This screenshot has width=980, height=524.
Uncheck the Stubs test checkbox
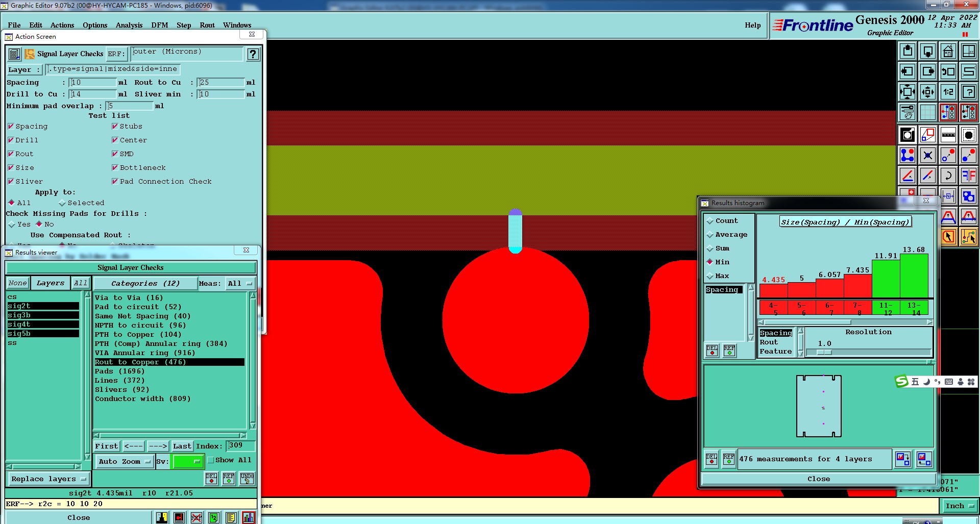click(x=115, y=126)
